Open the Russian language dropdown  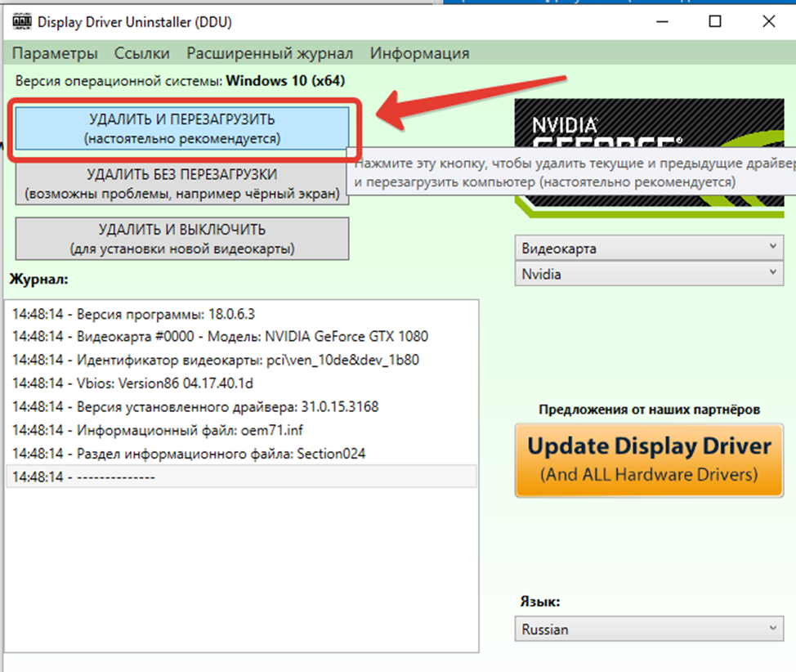[649, 629]
